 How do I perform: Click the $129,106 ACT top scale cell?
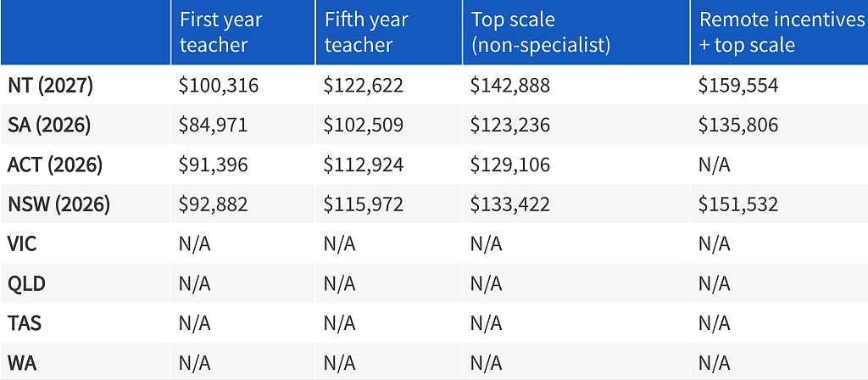click(x=509, y=165)
